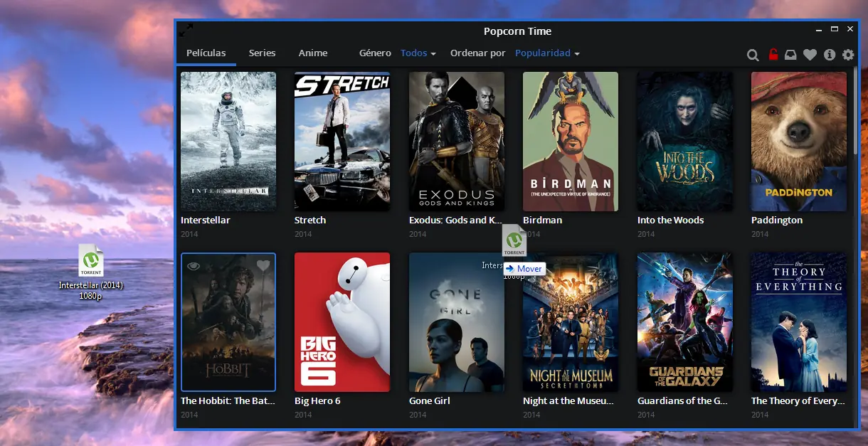Expand the Ordenar por Popularidad dropdown
868x446 pixels.
(x=547, y=53)
